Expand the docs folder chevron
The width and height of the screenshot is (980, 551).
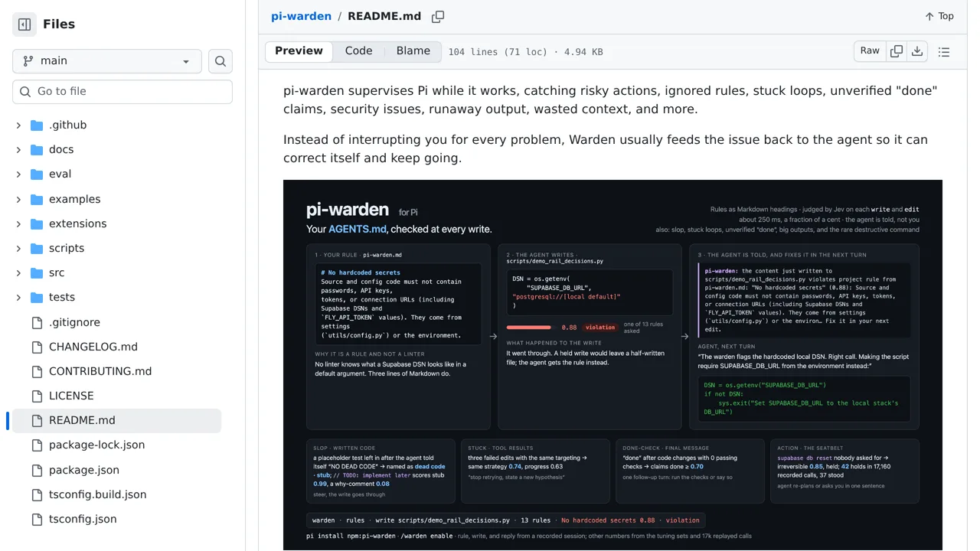(x=18, y=149)
